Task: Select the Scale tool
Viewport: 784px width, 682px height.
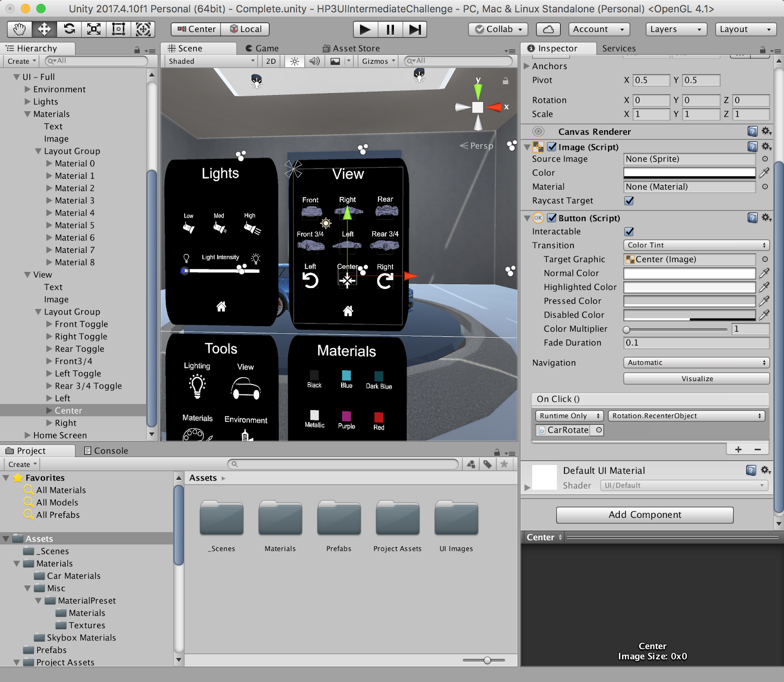Action: 94,29
